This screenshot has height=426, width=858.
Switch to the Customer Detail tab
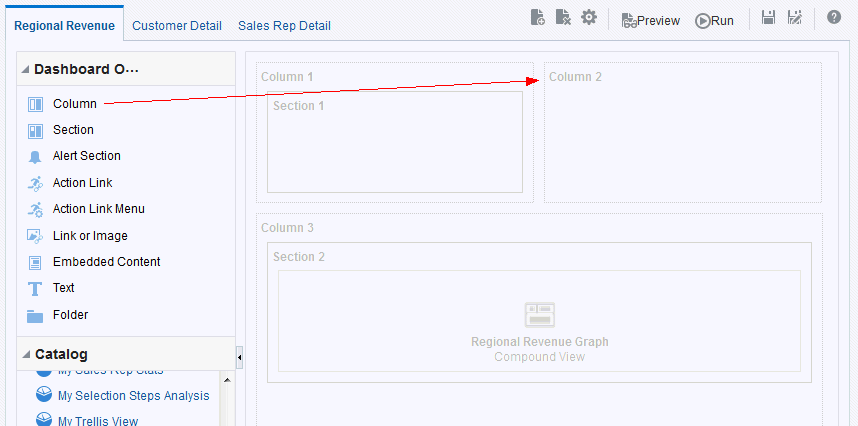coord(177,25)
